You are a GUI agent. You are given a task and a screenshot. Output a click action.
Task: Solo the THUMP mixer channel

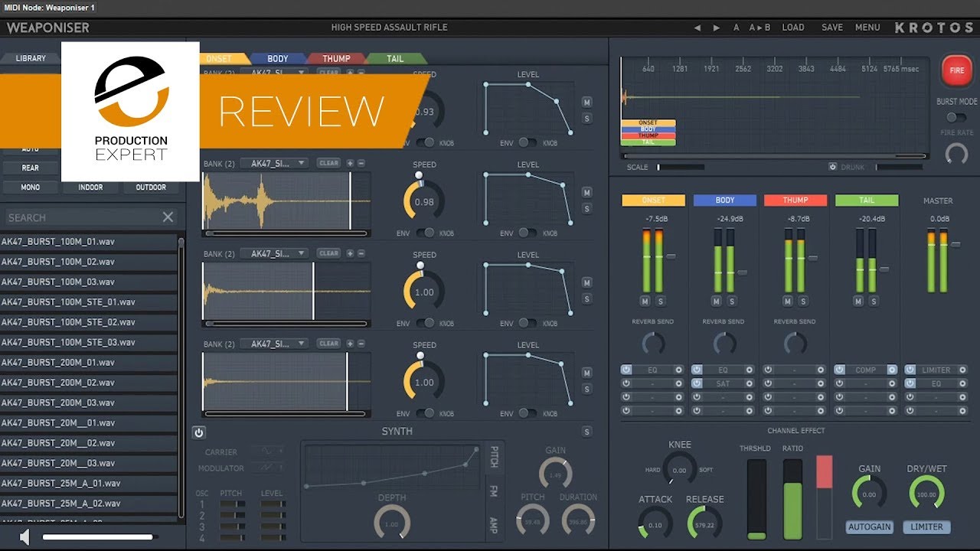point(803,301)
